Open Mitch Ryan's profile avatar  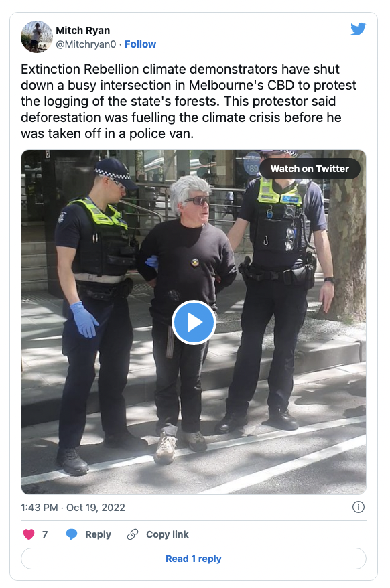pos(36,37)
